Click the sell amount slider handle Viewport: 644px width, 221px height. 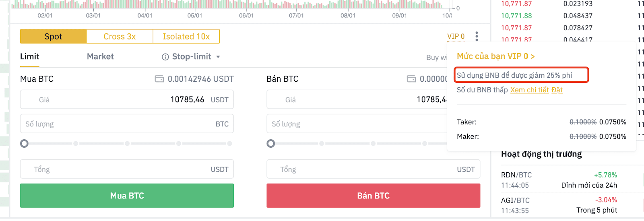tap(271, 143)
